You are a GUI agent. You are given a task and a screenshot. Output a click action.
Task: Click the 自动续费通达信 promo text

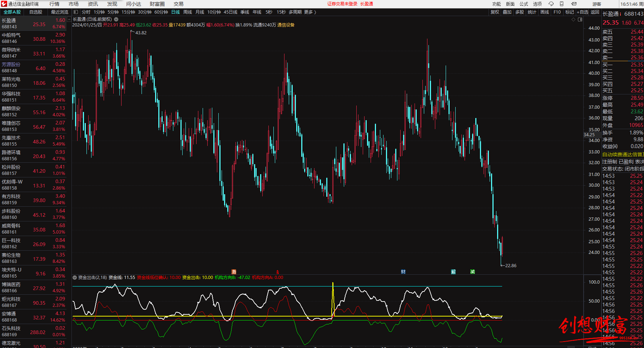pos(623,155)
